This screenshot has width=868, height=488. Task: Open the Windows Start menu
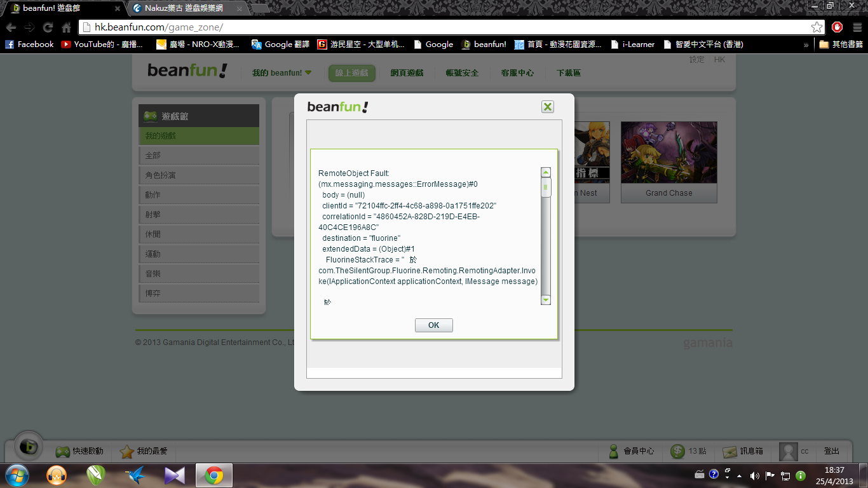click(x=17, y=475)
